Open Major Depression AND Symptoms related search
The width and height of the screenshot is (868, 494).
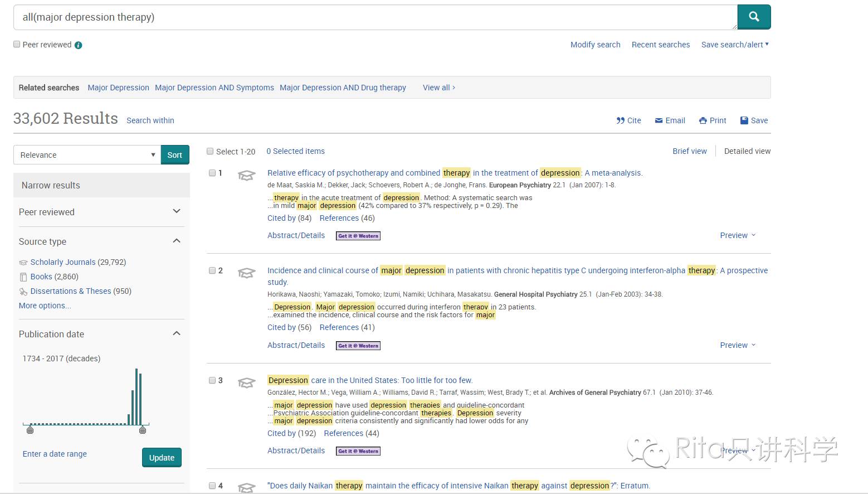[x=214, y=88]
